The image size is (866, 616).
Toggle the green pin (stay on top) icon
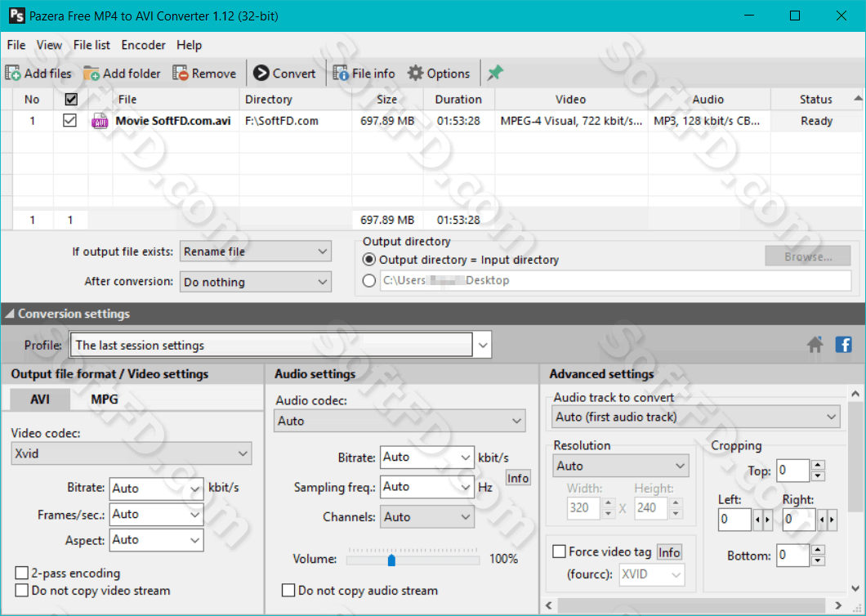pyautogui.click(x=495, y=73)
